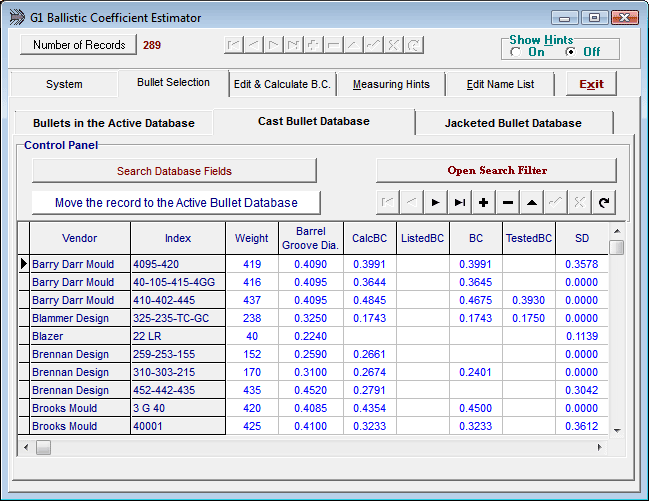Viewport: 649px width, 501px height.
Task: Click the plus insert record icon
Action: (x=484, y=202)
